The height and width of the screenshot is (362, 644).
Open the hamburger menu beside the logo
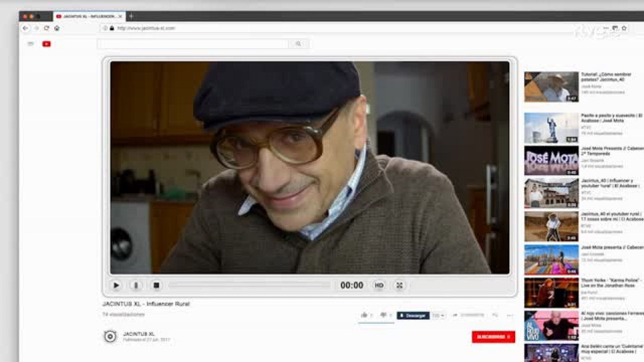pyautogui.click(x=31, y=44)
